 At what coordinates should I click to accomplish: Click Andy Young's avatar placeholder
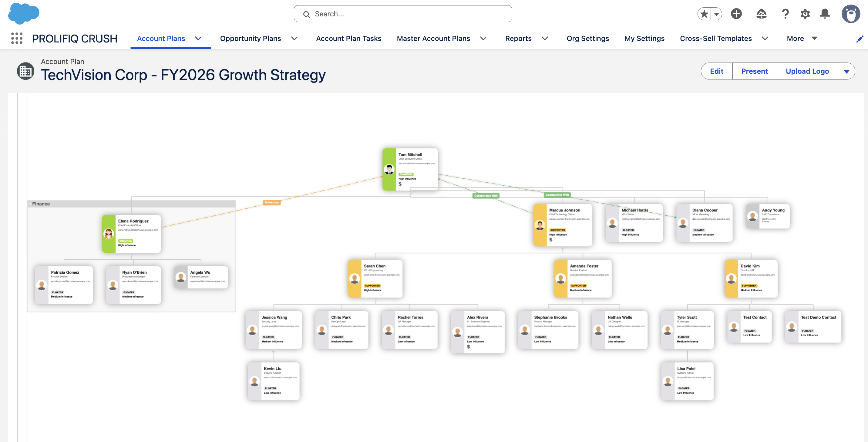pos(752,216)
